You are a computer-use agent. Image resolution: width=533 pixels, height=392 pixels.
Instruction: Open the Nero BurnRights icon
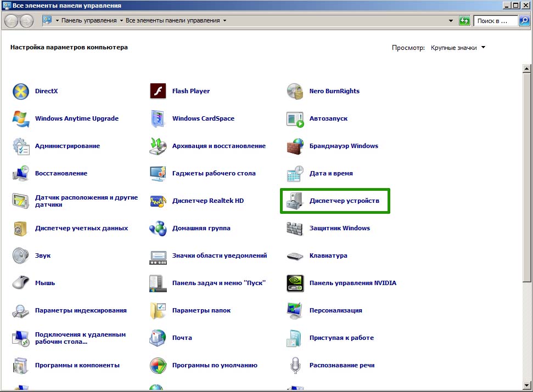pyautogui.click(x=295, y=92)
